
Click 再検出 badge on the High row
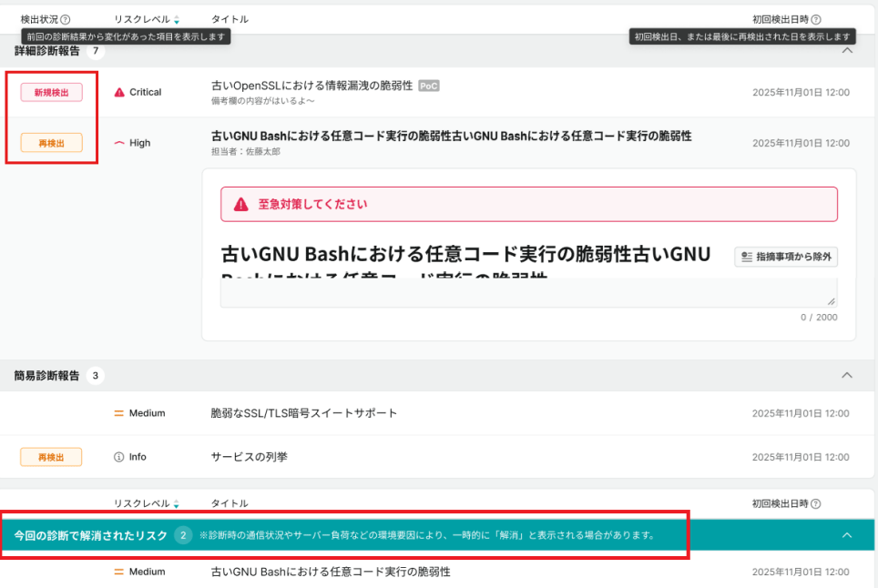click(x=52, y=143)
